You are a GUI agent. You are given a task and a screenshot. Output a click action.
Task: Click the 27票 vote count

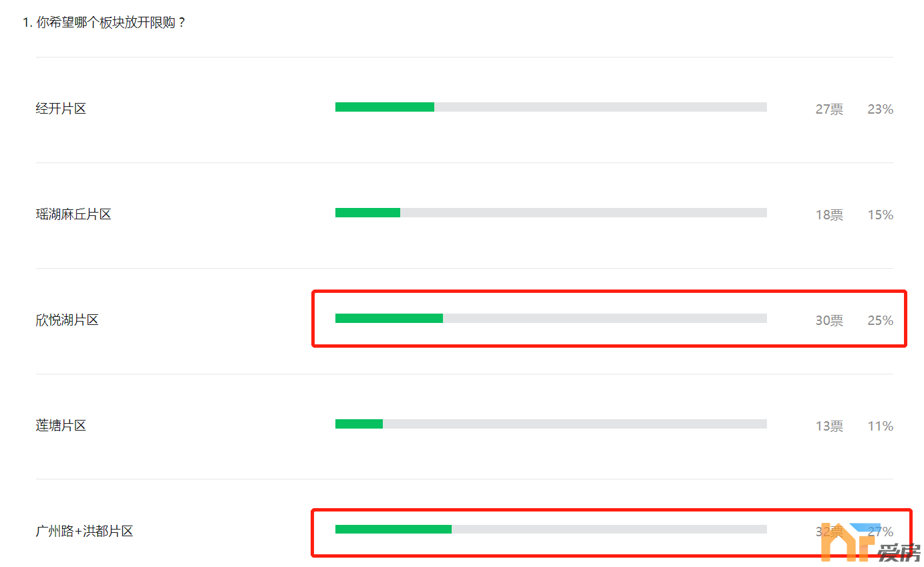829,109
